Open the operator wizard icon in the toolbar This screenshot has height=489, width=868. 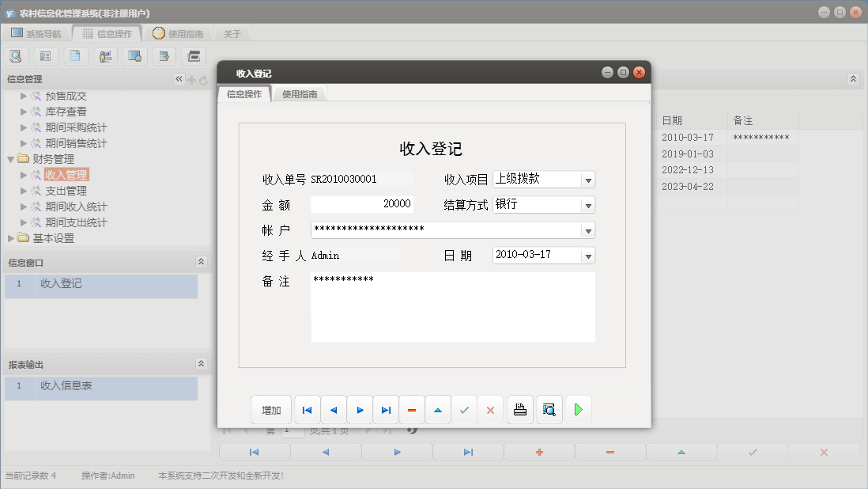pos(106,55)
